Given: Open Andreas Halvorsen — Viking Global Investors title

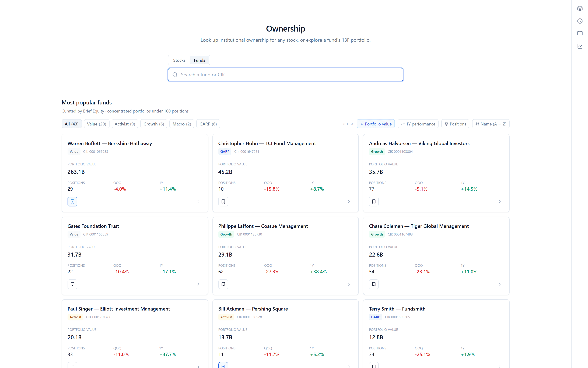Looking at the screenshot, I should [419, 143].
